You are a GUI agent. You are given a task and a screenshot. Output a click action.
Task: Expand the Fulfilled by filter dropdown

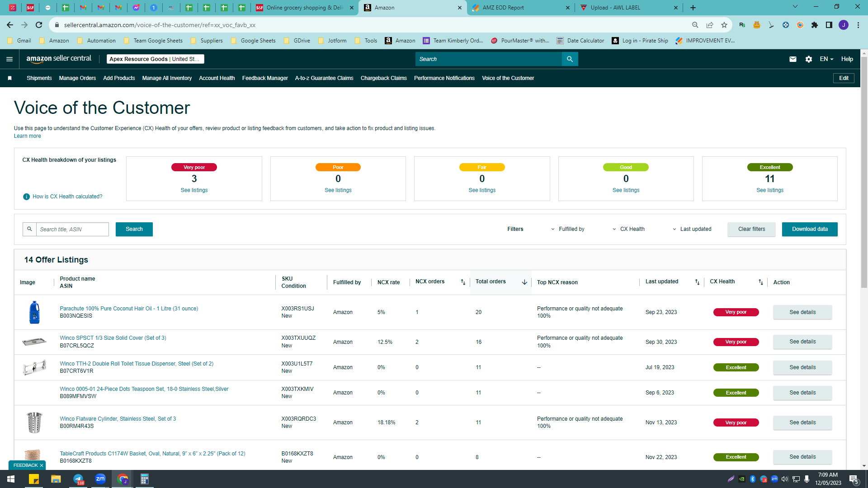click(x=567, y=229)
